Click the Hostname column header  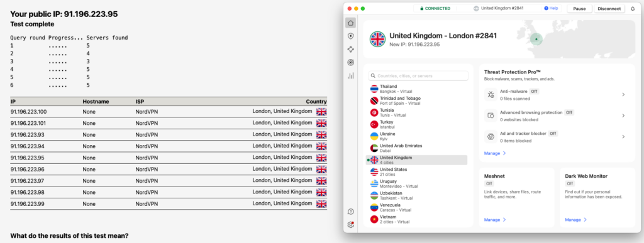tap(96, 102)
